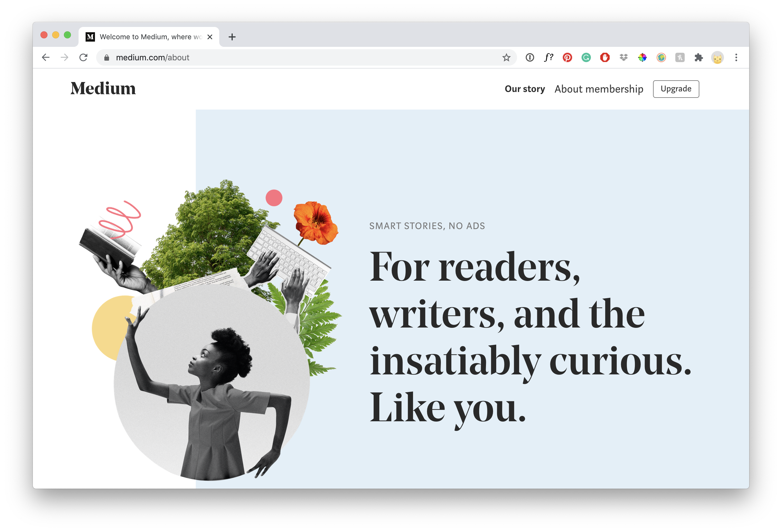782x532 pixels.
Task: Bookmark this page with the star icon
Action: click(506, 57)
